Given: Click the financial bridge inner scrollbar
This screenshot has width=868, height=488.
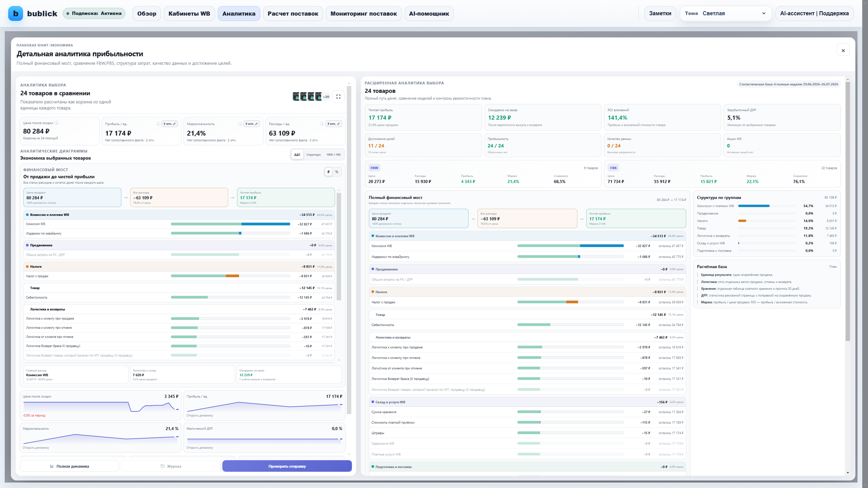Looking at the screenshot, I should [x=339, y=246].
